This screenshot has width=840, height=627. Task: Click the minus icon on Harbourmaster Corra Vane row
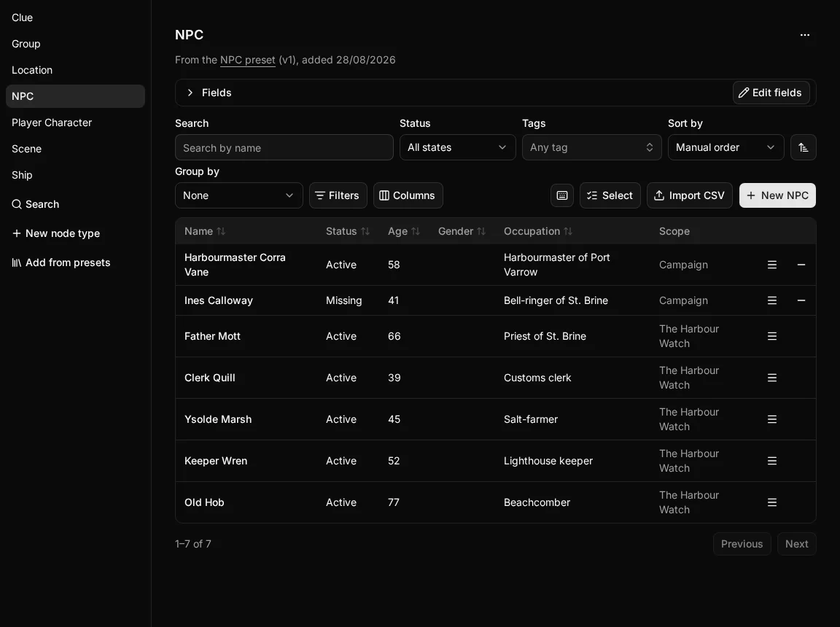pyautogui.click(x=801, y=265)
